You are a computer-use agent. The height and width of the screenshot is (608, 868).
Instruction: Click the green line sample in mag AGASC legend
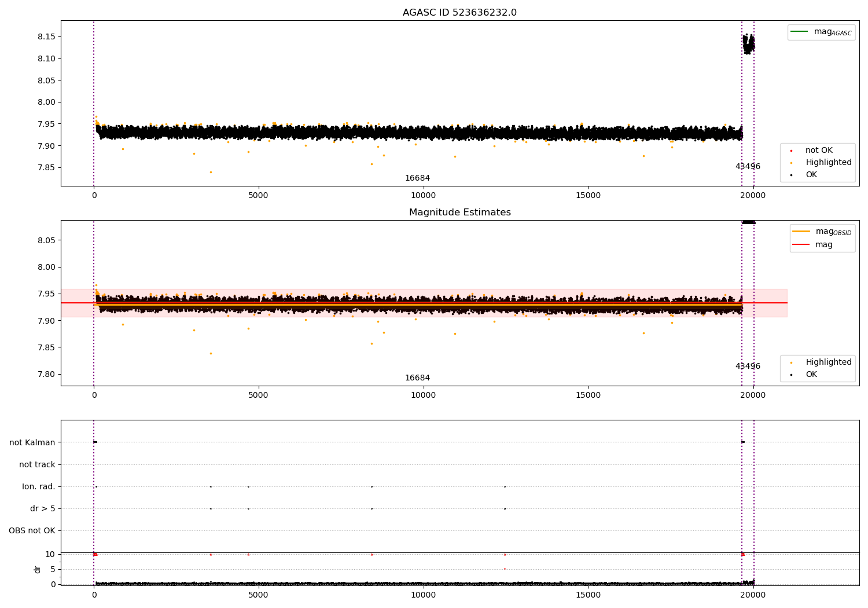pyautogui.click(x=799, y=31)
